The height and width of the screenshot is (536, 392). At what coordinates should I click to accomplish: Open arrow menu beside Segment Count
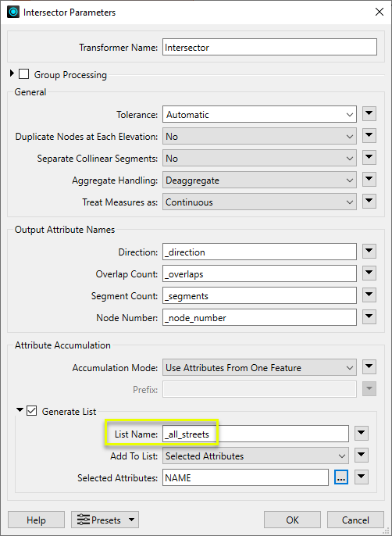coord(369,295)
